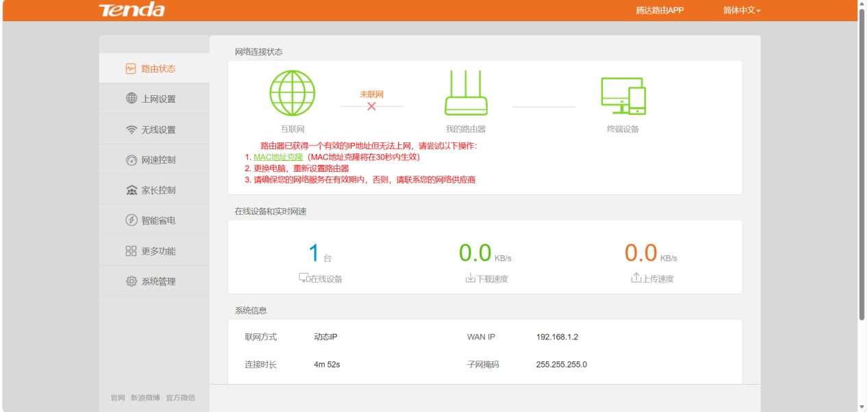Click the red X disconnected marker
868x412 pixels.
371,107
